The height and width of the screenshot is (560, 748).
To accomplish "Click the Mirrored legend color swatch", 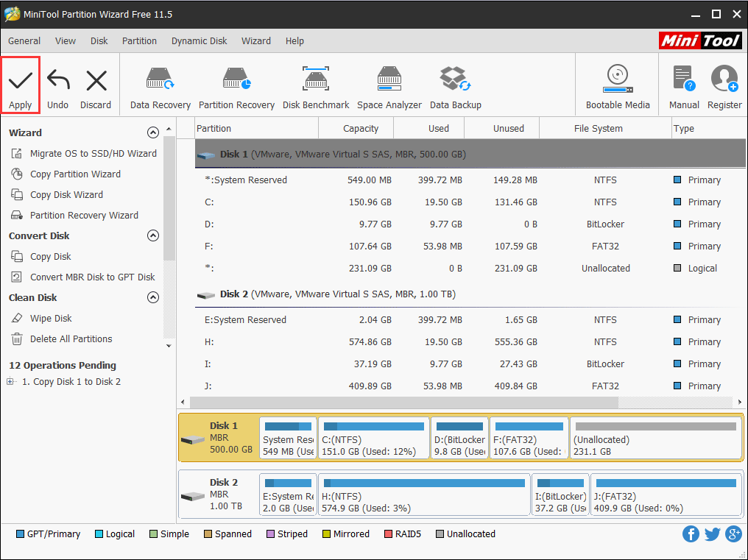I will pyautogui.click(x=326, y=534).
